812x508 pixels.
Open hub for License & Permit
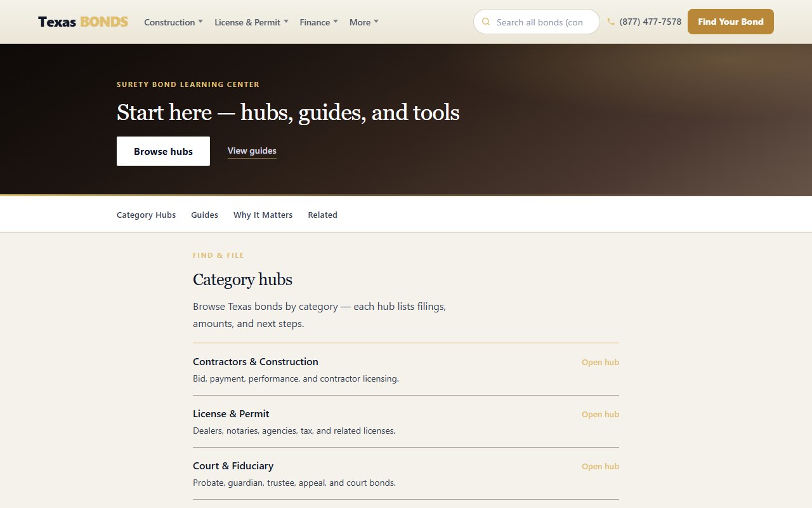(x=600, y=415)
